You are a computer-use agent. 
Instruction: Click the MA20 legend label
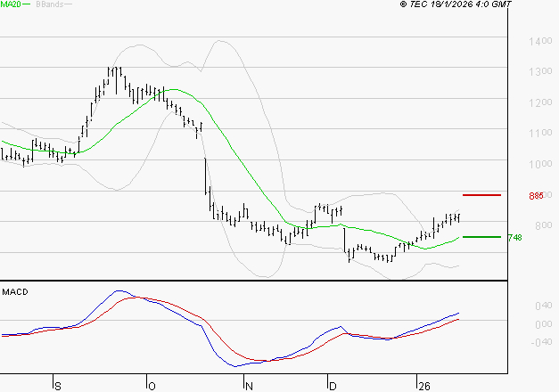click(x=11, y=4)
